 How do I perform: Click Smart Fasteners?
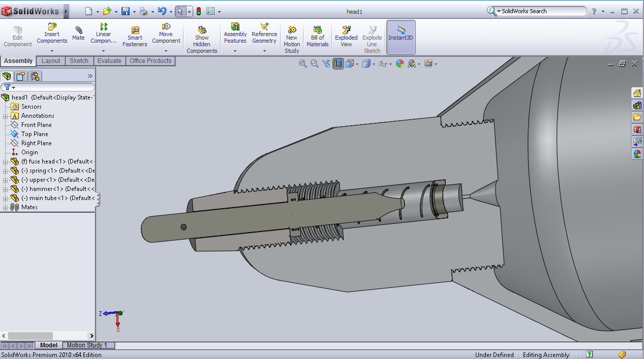click(x=135, y=37)
